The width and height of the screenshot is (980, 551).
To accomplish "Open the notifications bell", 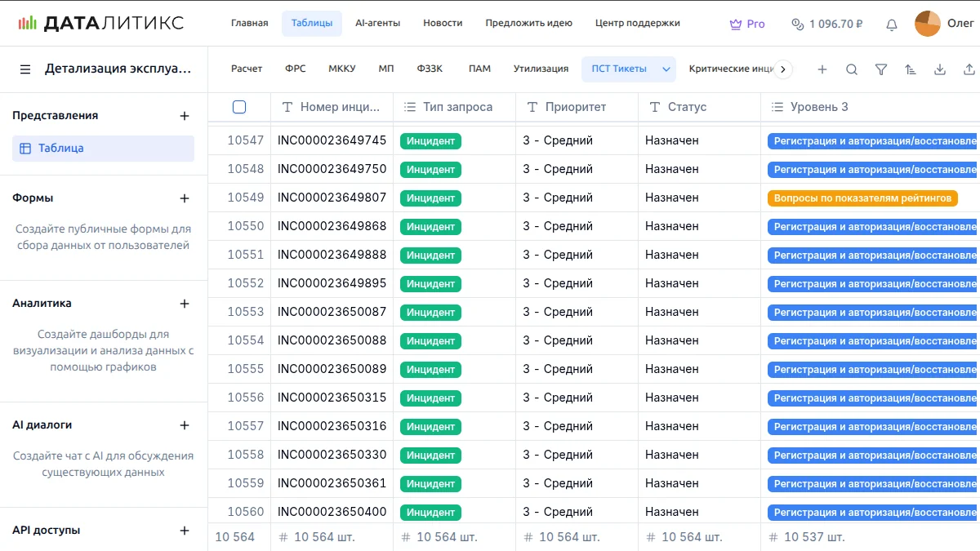I will tap(892, 24).
